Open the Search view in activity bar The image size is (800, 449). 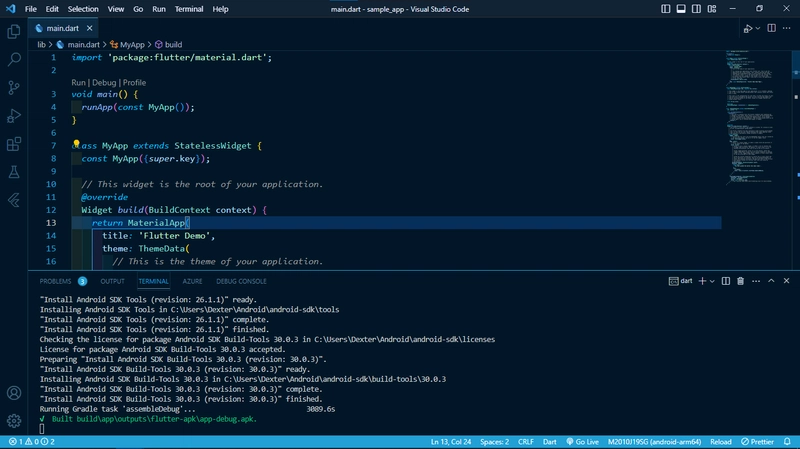[x=14, y=60]
